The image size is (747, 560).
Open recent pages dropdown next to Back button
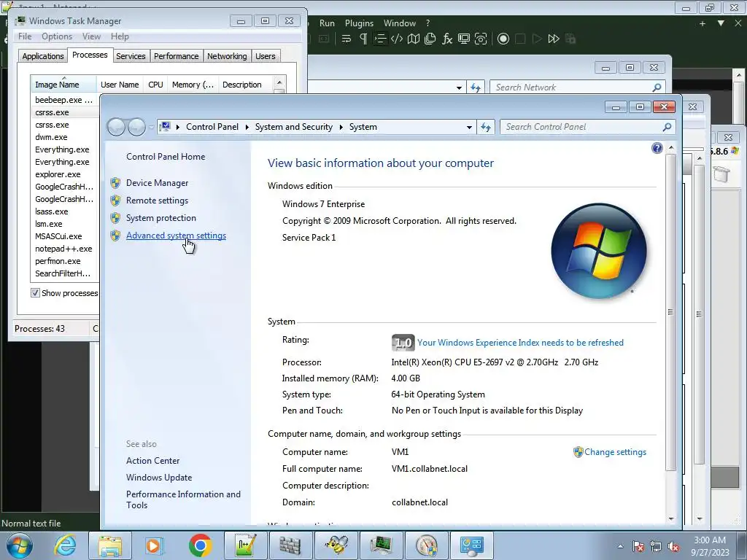click(x=151, y=127)
